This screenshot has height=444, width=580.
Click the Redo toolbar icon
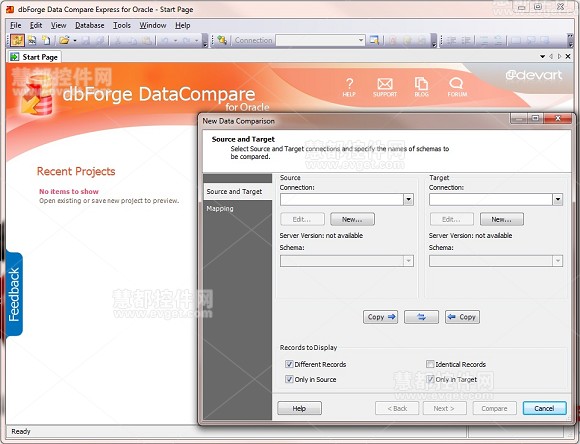pos(186,40)
